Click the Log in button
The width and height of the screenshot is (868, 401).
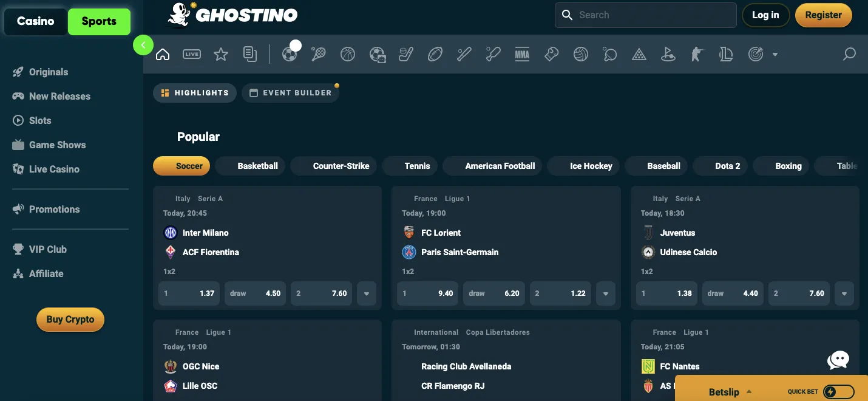[x=765, y=15]
